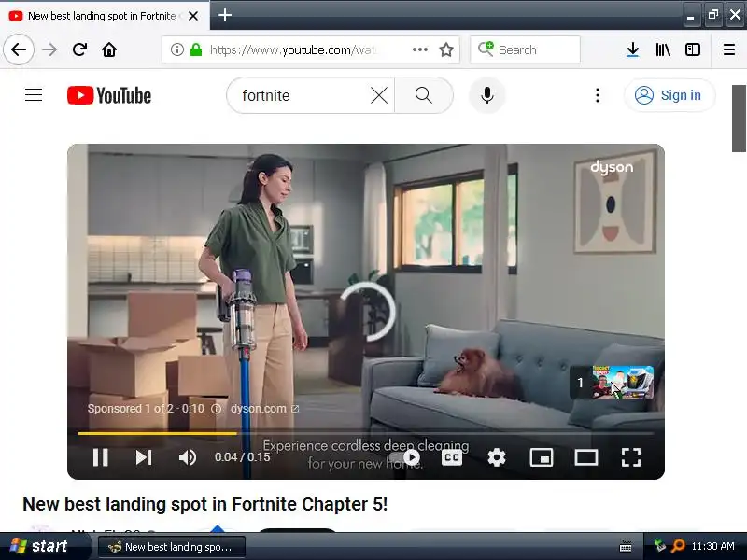The width and height of the screenshot is (747, 560).
Task: Close the Fortnite video tab
Action: [x=193, y=16]
